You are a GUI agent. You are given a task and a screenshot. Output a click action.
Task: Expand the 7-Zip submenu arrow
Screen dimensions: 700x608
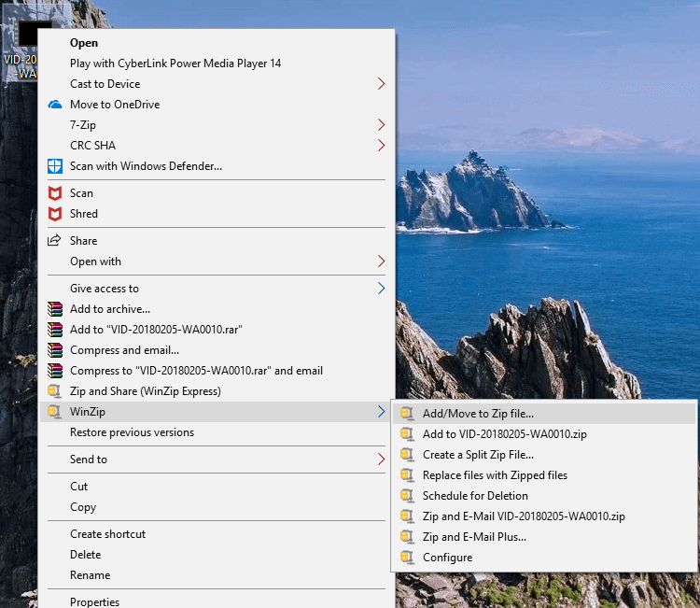381,125
